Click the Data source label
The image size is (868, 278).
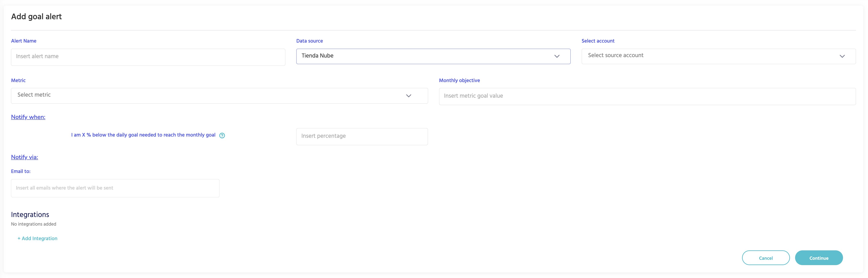point(309,41)
